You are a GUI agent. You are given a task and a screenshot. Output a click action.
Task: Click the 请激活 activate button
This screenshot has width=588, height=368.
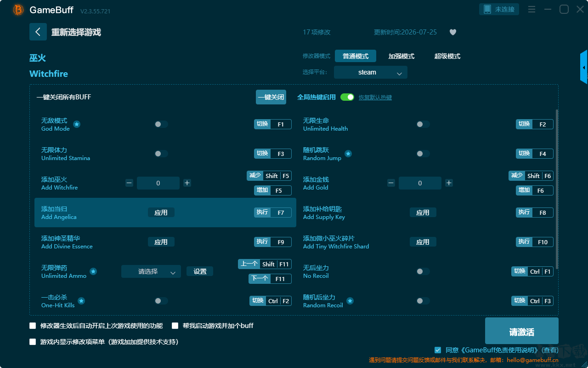[522, 331]
